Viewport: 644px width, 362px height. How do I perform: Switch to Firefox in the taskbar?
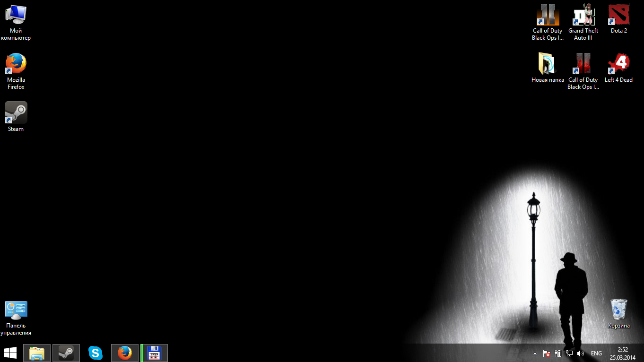click(125, 353)
